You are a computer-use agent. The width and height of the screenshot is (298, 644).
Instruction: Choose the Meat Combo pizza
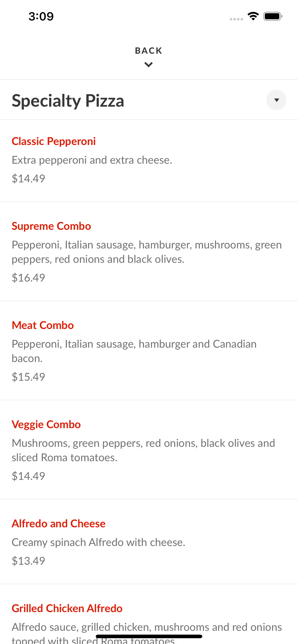click(43, 325)
